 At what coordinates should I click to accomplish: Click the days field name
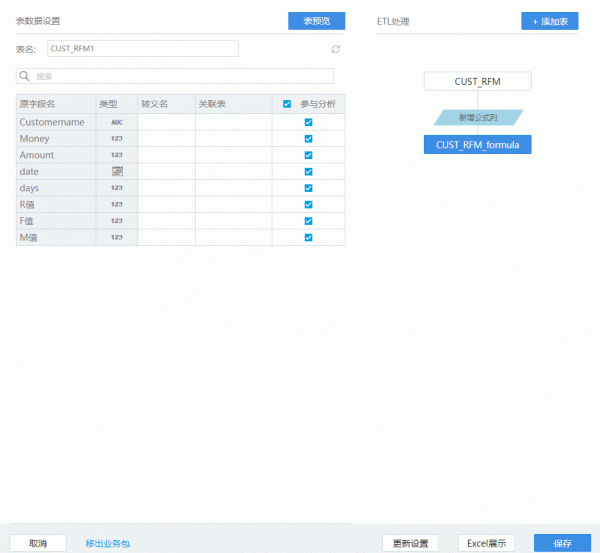[29, 188]
